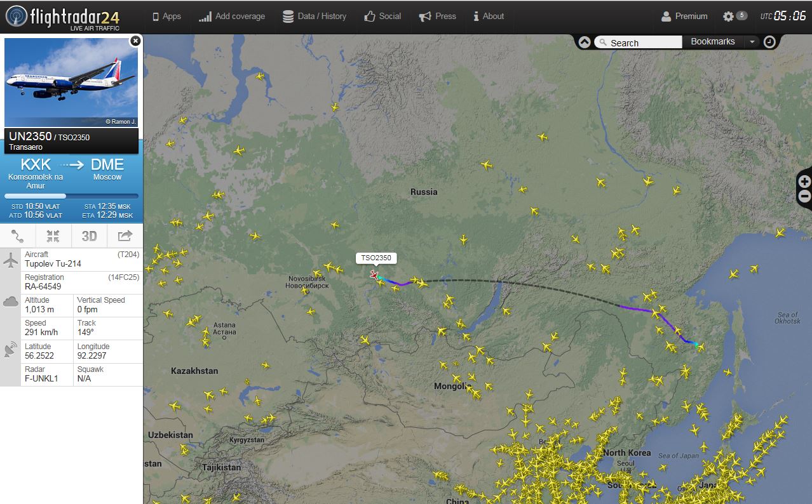Open the Data / History menu
This screenshot has height=504, width=812.
315,17
